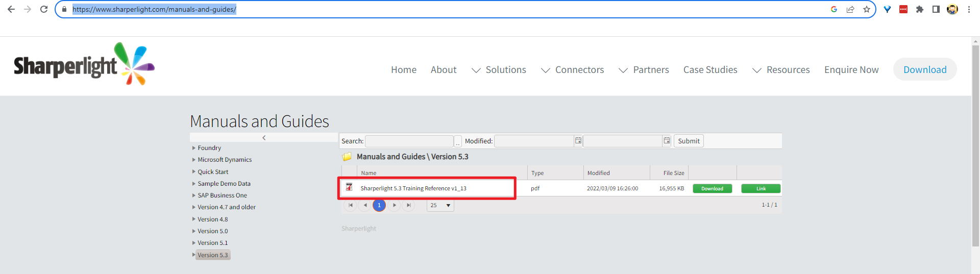Focus the first Modified date field
The height and width of the screenshot is (274, 980).
tap(534, 141)
